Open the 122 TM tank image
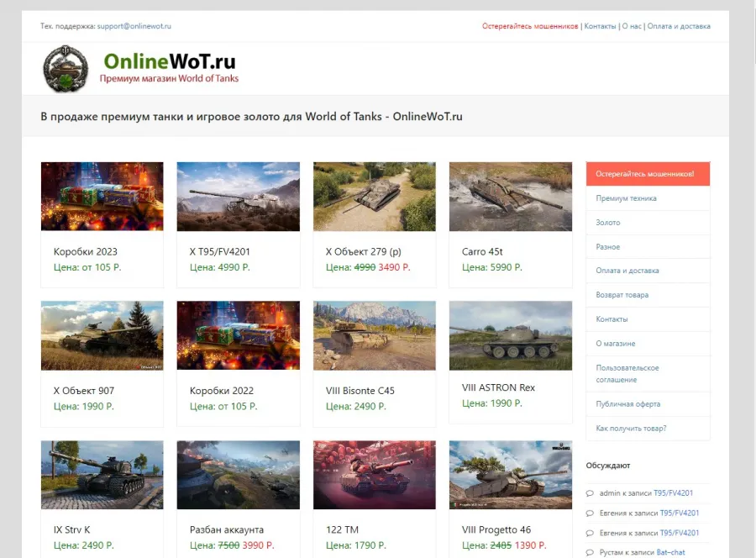The image size is (756, 558). [x=374, y=475]
